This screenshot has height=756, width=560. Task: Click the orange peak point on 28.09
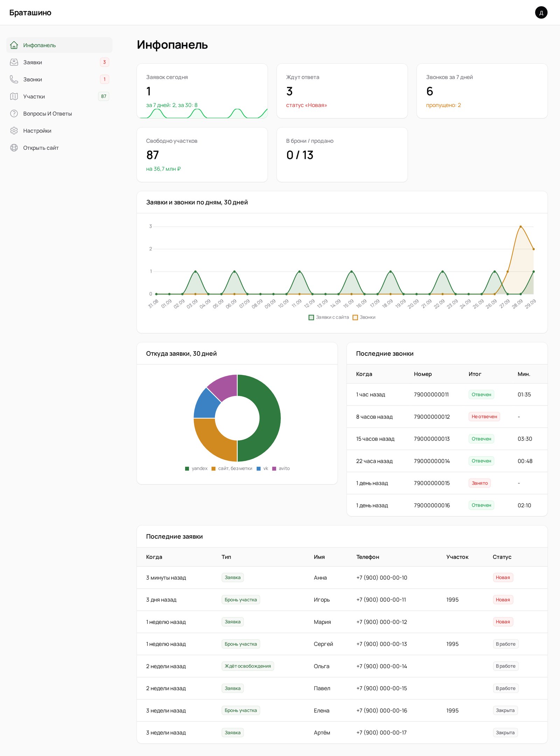(x=520, y=227)
